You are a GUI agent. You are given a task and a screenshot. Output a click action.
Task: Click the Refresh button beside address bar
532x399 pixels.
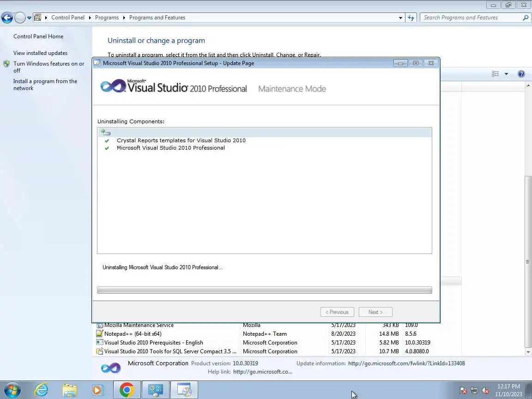(411, 18)
